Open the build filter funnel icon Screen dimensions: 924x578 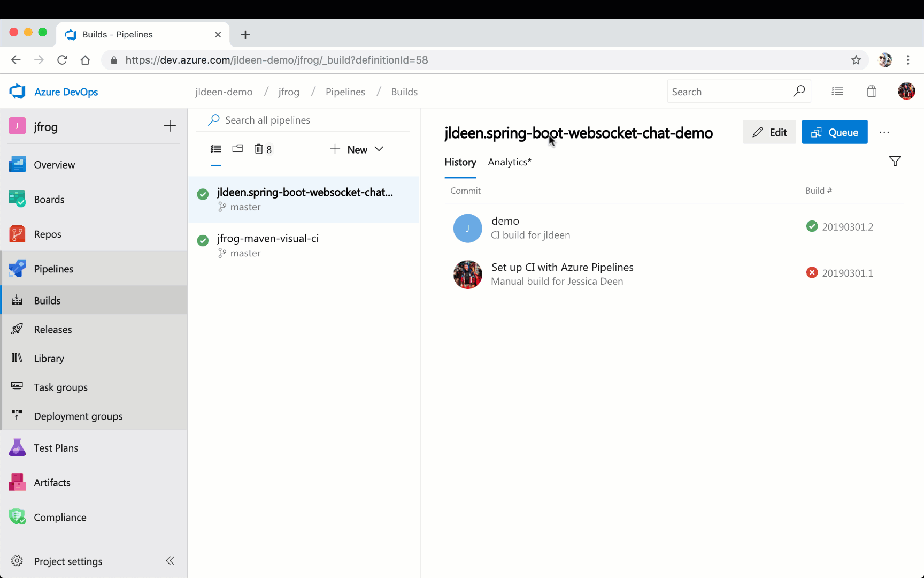coord(895,161)
